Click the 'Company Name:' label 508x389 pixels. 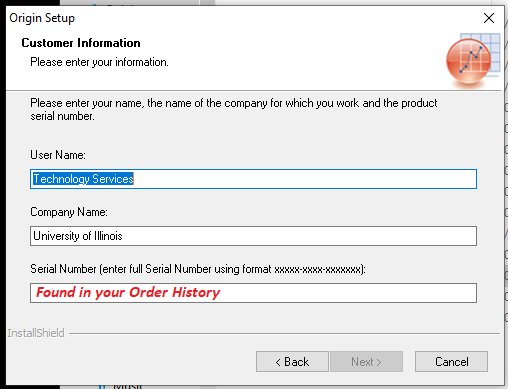click(x=69, y=212)
